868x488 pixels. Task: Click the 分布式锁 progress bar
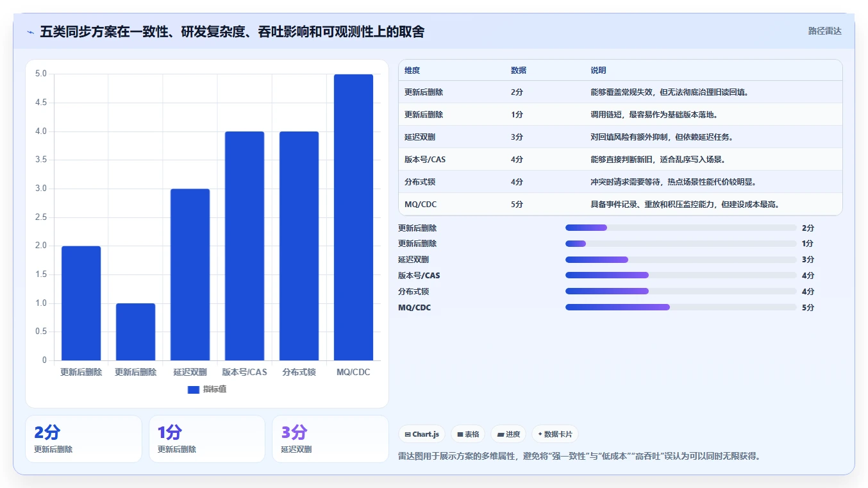point(681,291)
